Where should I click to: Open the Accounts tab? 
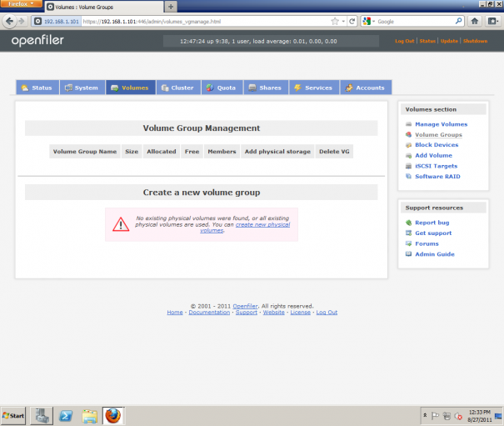coord(366,88)
